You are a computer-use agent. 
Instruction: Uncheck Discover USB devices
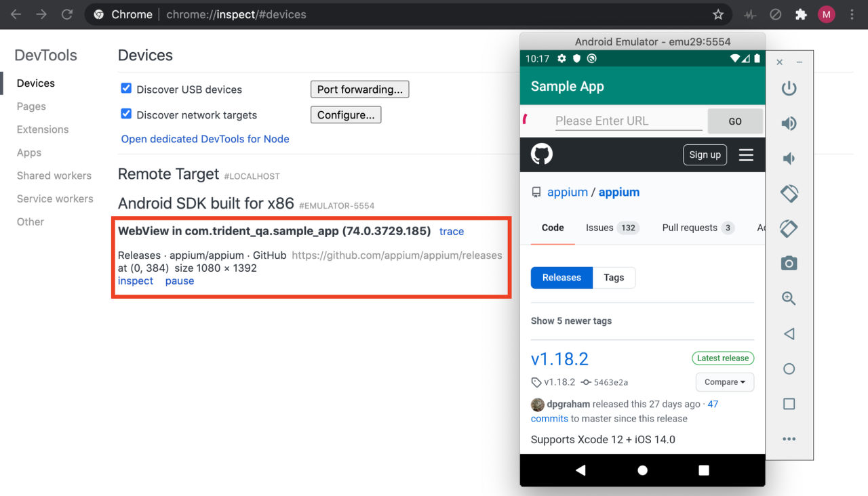(125, 88)
